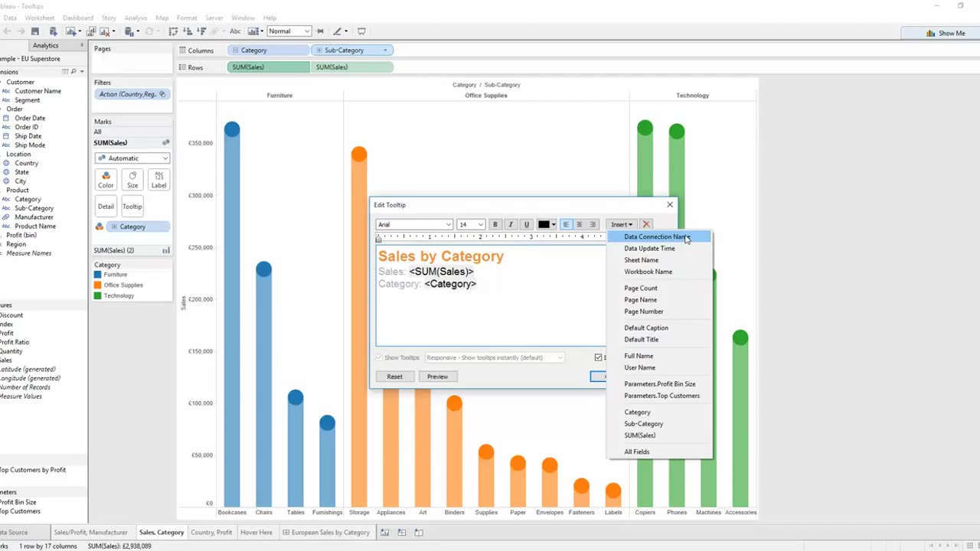
Task: Open the Size mark card
Action: (132, 180)
